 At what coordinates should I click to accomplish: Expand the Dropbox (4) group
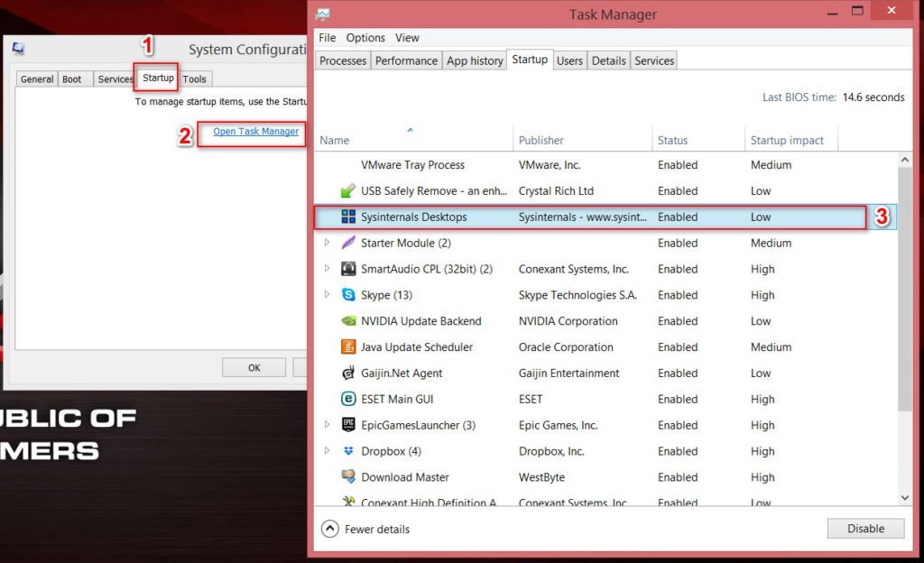coord(327,450)
